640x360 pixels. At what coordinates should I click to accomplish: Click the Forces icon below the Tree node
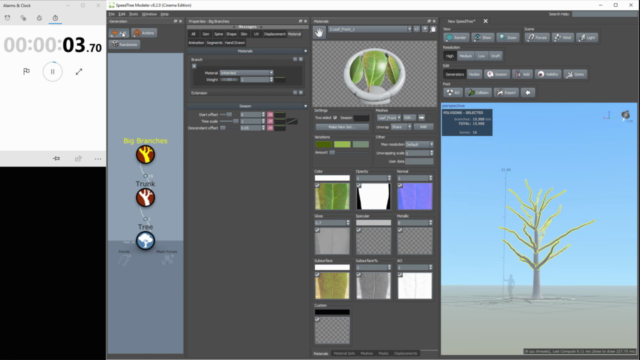click(124, 259)
